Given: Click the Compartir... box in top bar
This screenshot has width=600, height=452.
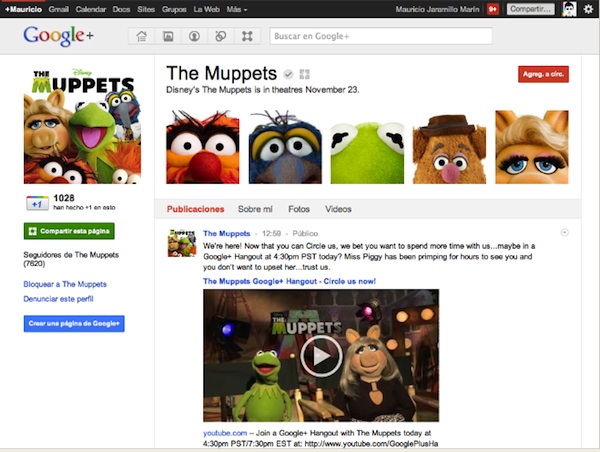Looking at the screenshot, I should [x=530, y=9].
